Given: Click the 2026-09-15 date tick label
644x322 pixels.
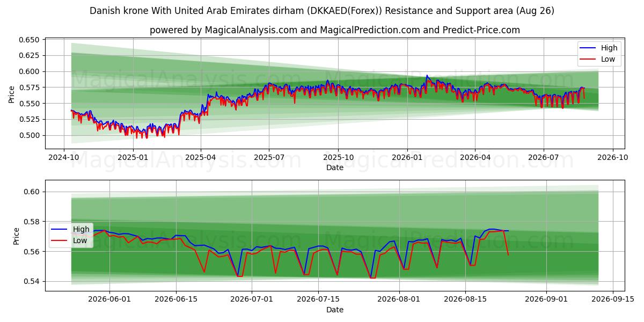Looking at the screenshot, I should pos(612,300).
